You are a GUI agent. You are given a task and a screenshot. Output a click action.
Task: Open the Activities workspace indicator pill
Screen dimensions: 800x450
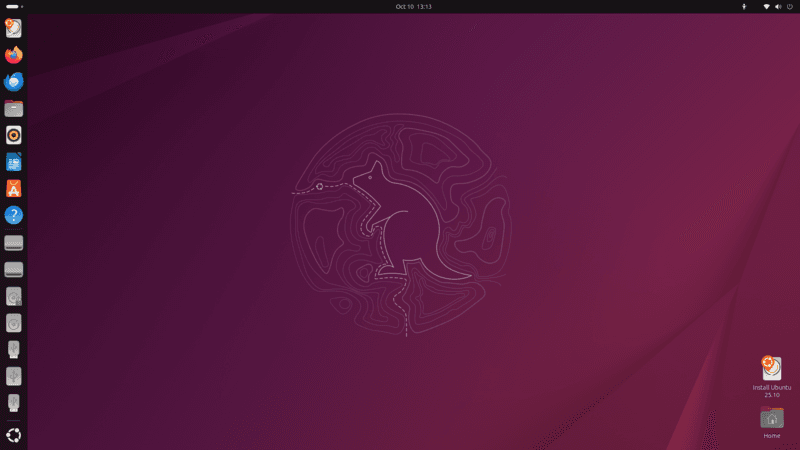point(14,7)
